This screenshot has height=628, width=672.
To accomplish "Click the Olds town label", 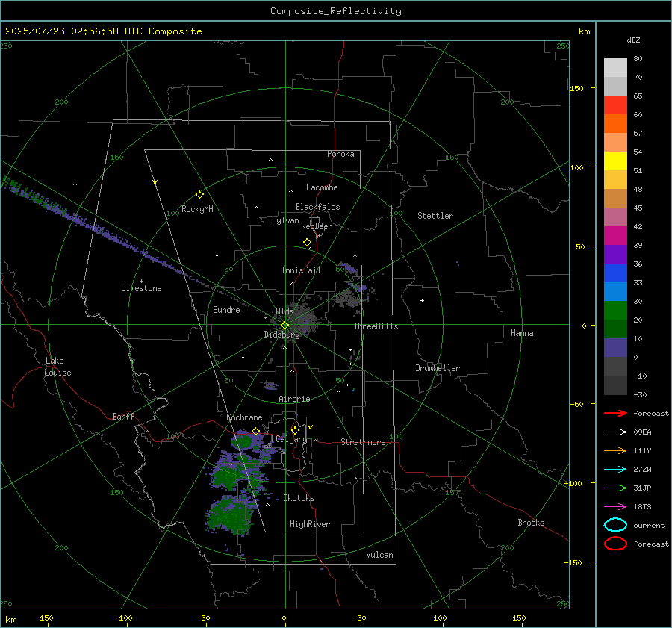I will (x=284, y=311).
